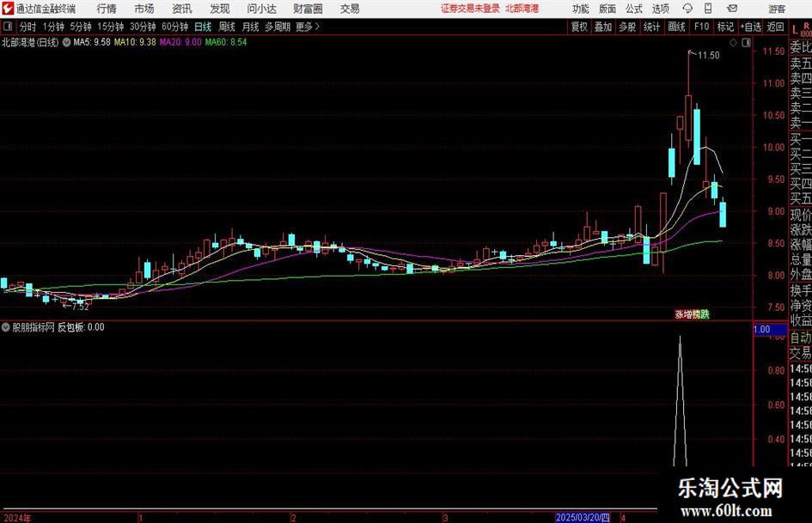This screenshot has width=812, height=523.
Task: Expand 更多 period options
Action: (308, 27)
